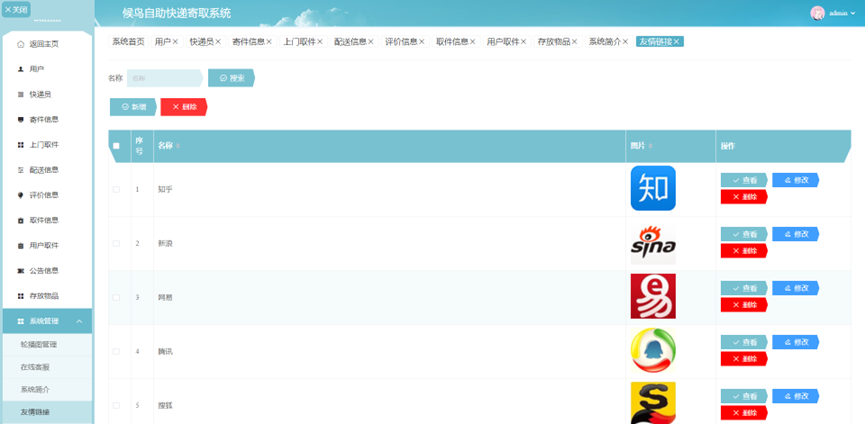Click the pin icon beside 评价信息 in sidebar
The height and width of the screenshot is (424, 865).
20,195
